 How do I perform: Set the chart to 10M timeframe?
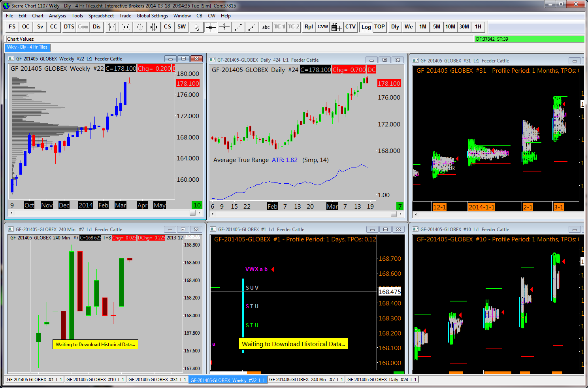click(x=450, y=27)
